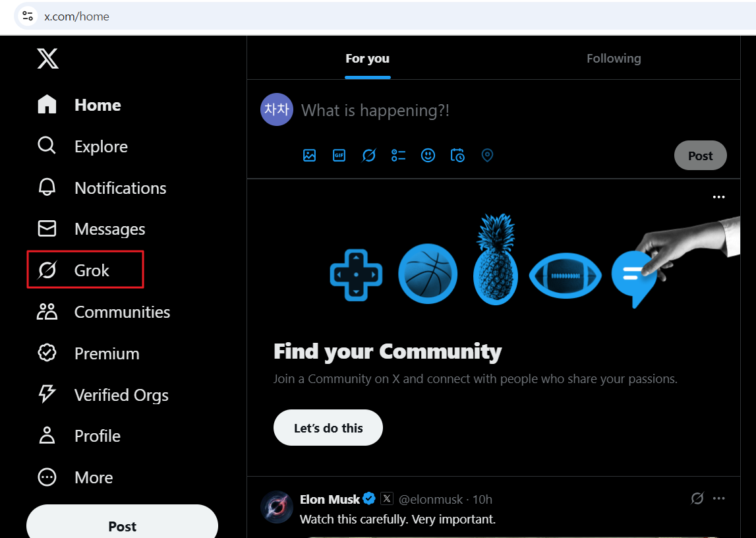
Task: Click the Home house icon
Action: (47, 104)
